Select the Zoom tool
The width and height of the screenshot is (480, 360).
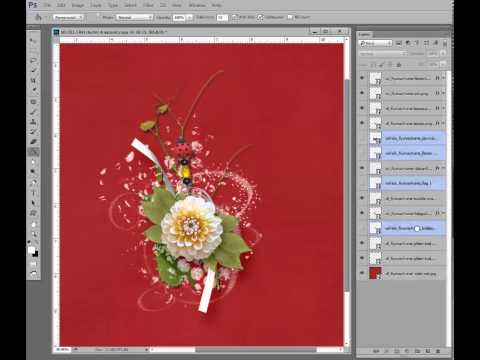(x=33, y=234)
